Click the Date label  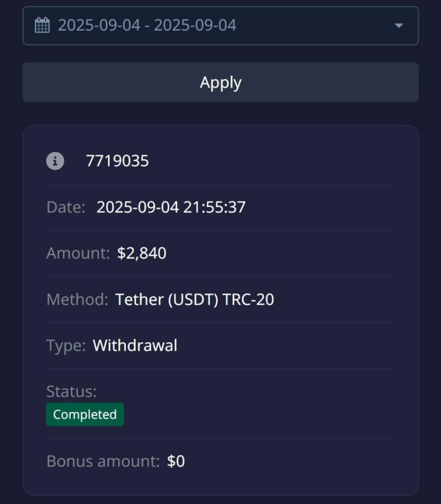click(66, 207)
